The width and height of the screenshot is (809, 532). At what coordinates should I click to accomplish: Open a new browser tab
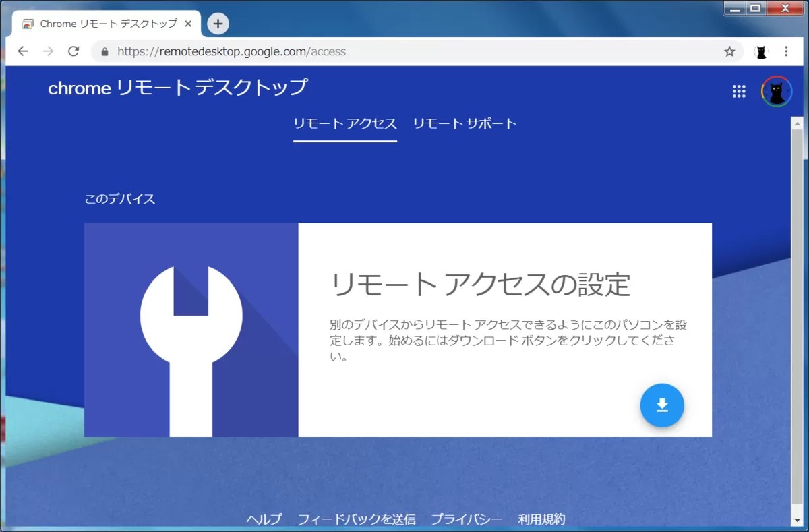pos(218,23)
